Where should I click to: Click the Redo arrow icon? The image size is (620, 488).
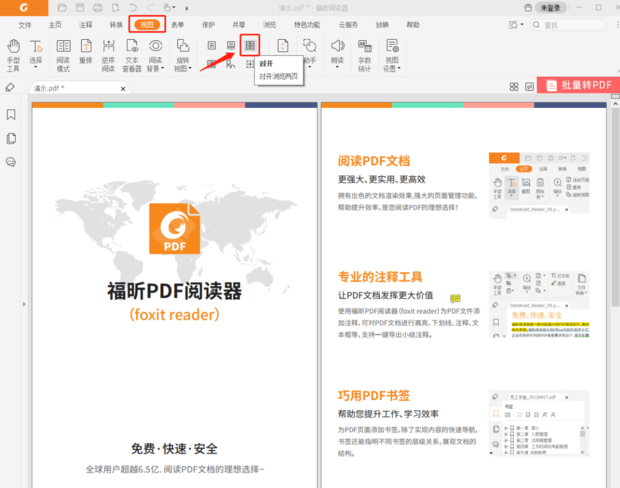[x=151, y=8]
